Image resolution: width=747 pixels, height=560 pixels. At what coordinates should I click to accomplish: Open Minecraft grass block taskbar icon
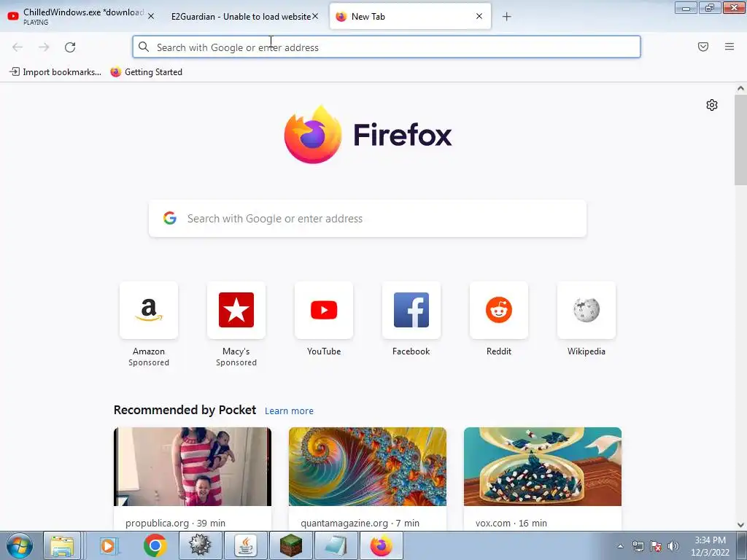point(290,545)
